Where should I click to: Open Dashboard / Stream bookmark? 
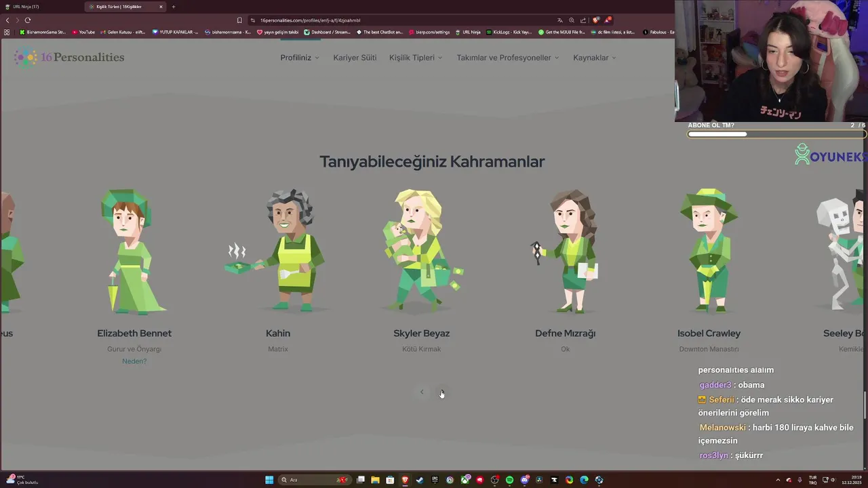point(328,32)
